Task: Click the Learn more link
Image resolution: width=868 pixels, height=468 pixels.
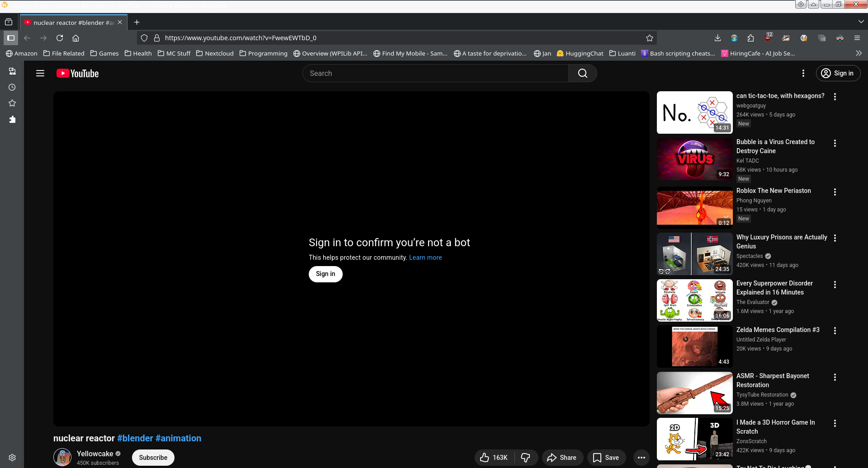Action: 425,257
